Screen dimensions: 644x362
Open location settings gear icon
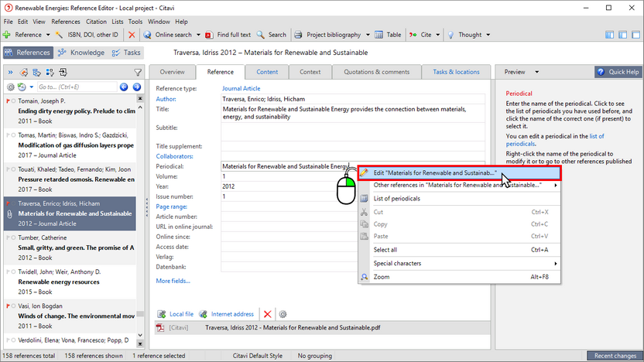coord(283,314)
